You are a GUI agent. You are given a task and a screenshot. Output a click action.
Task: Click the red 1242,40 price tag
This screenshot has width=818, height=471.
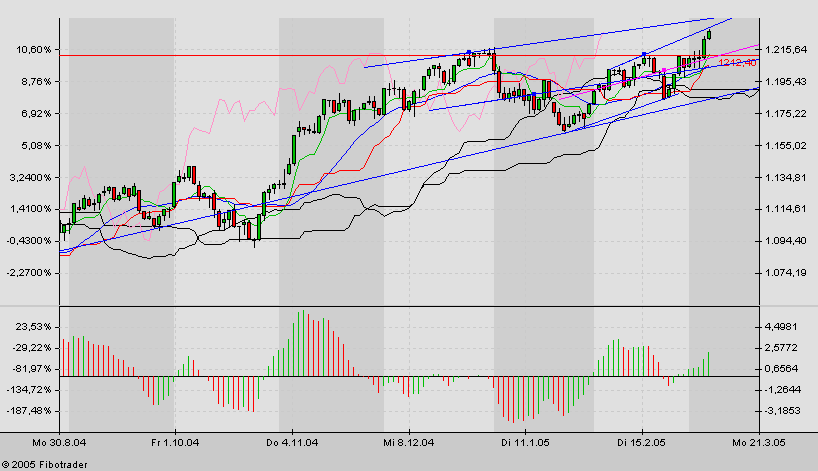point(735,62)
